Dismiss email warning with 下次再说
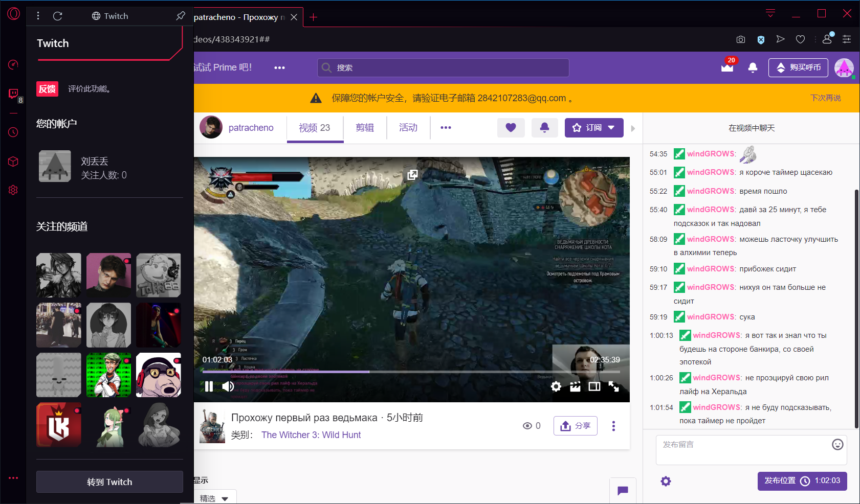The width and height of the screenshot is (860, 504). [x=826, y=98]
